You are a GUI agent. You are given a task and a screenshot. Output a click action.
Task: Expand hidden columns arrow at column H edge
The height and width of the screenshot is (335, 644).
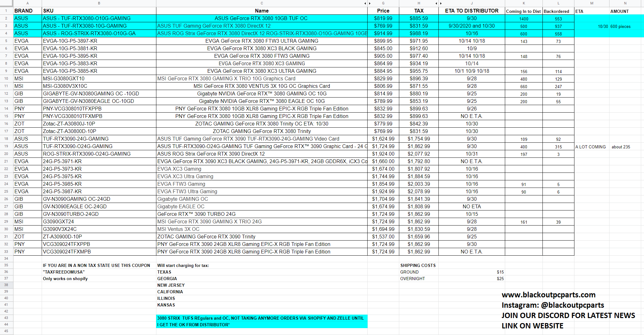[x=436, y=3]
